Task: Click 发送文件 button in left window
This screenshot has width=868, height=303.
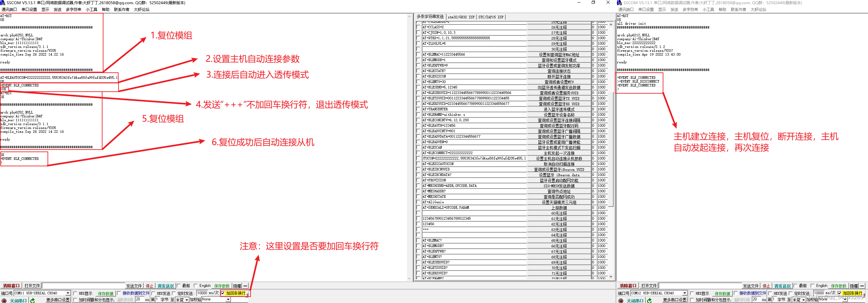Action: click(134, 286)
